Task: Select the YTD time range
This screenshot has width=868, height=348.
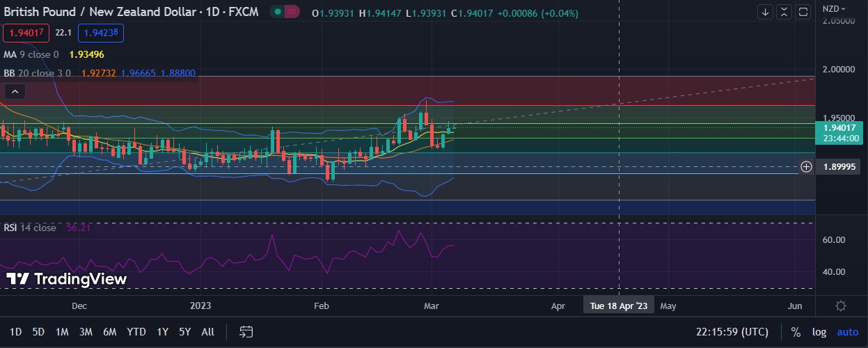Action: click(x=136, y=332)
